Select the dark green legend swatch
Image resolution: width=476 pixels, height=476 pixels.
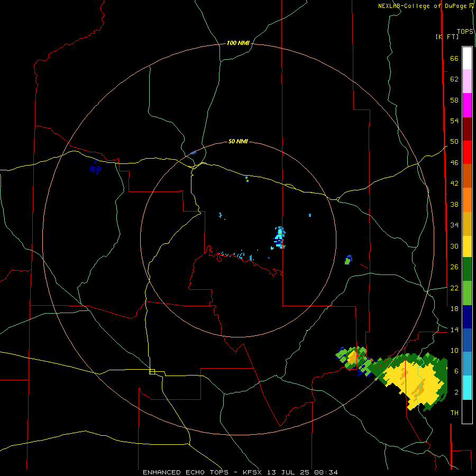(467, 269)
